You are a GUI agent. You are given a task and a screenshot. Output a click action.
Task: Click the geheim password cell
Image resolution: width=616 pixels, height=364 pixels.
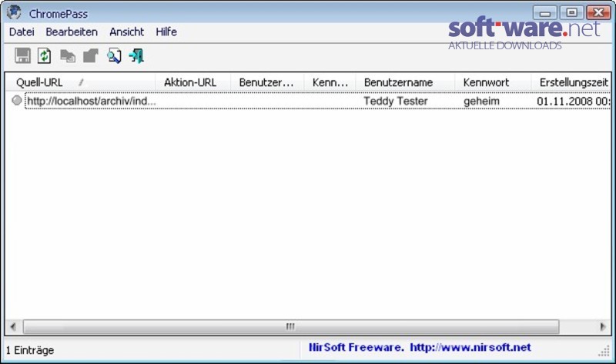tap(481, 101)
